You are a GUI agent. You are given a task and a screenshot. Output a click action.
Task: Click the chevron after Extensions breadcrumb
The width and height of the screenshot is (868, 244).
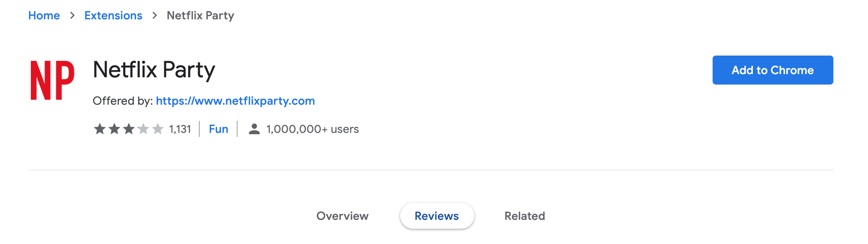point(155,16)
